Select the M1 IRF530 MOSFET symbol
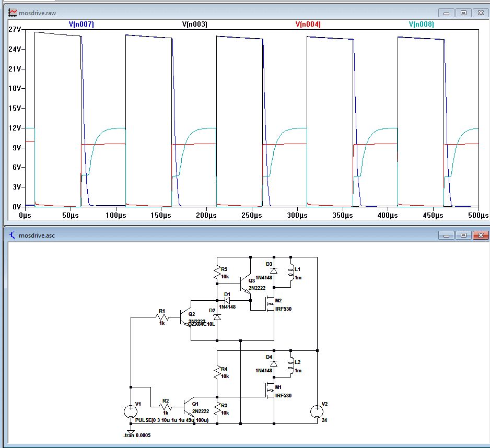The width and height of the screenshot is (490, 448). click(271, 391)
